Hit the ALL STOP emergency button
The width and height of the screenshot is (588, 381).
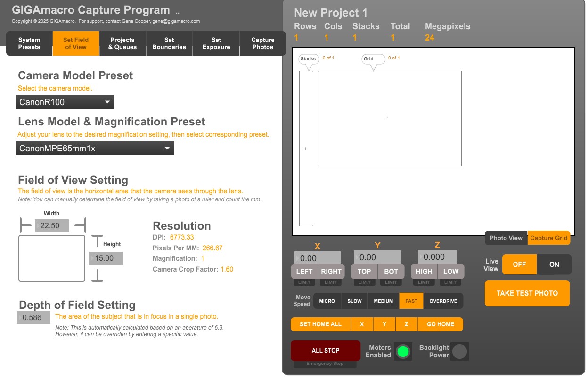[x=326, y=351]
